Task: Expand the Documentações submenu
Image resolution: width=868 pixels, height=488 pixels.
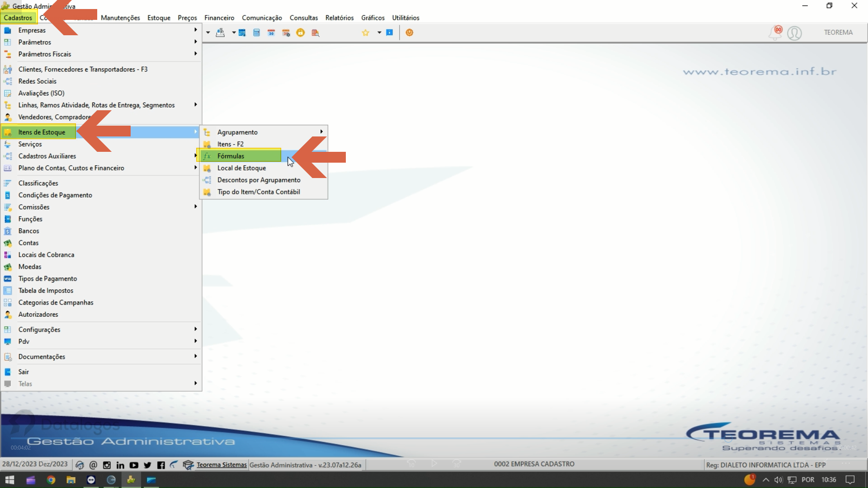Action: (196, 357)
